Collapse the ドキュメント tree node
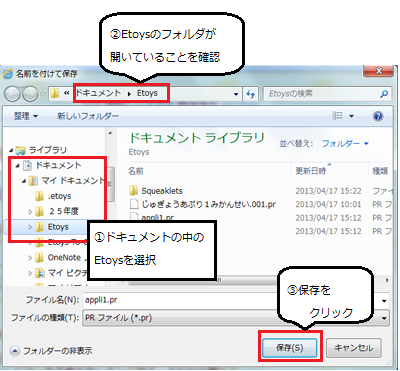 (x=18, y=165)
